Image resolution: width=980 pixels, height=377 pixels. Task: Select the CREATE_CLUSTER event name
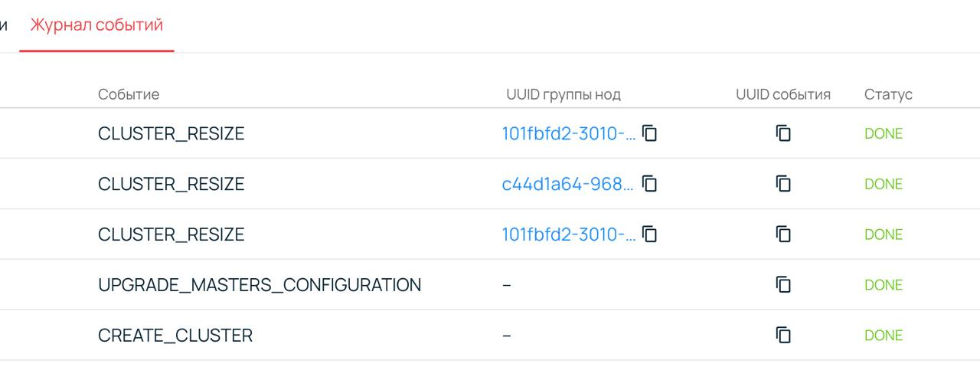pyautogui.click(x=175, y=336)
